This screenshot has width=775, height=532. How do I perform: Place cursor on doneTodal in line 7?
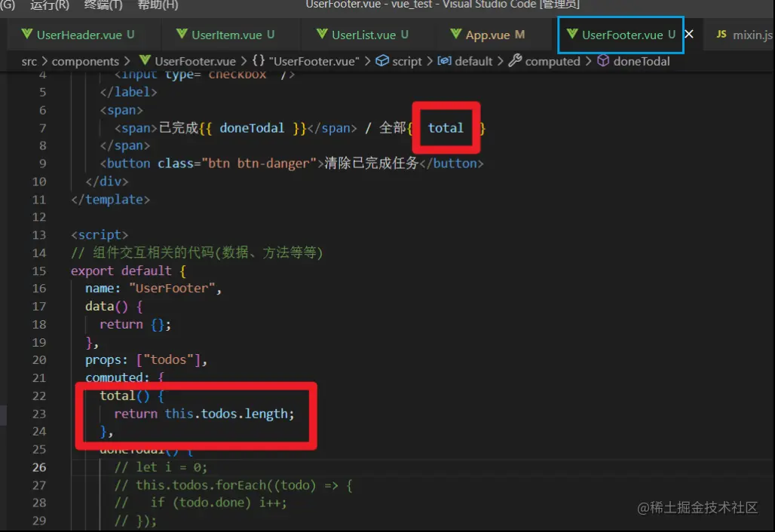click(252, 128)
